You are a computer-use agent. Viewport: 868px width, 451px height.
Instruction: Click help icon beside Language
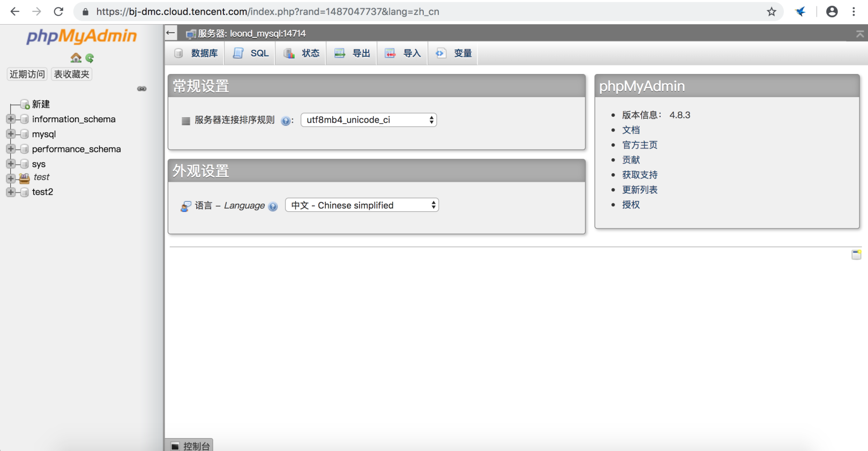click(273, 206)
